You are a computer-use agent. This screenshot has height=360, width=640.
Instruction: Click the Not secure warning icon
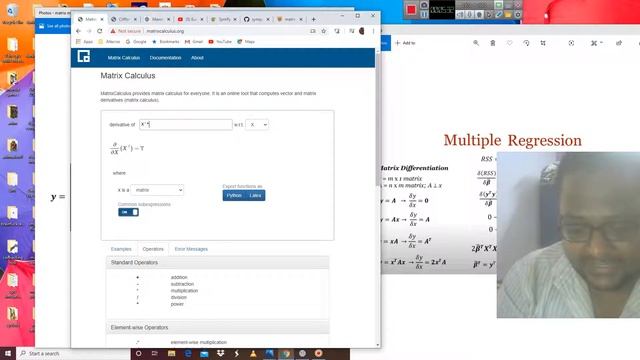click(x=113, y=31)
